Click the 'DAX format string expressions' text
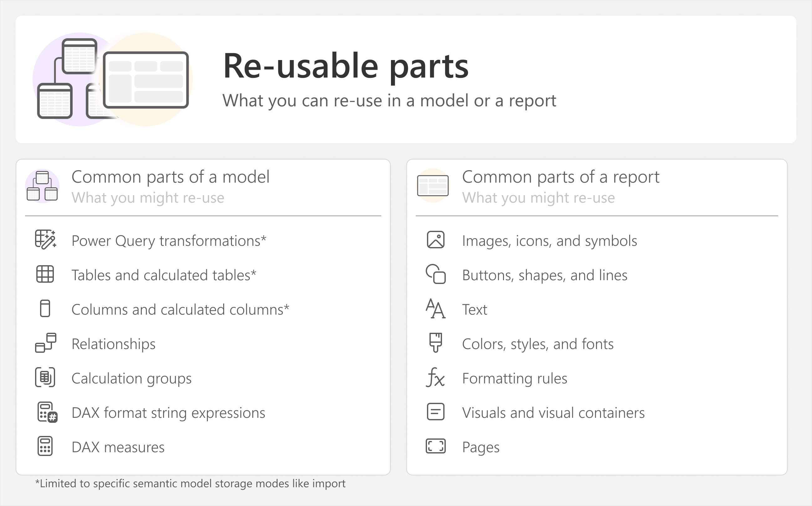Viewport: 812px width, 506px height. point(168,413)
